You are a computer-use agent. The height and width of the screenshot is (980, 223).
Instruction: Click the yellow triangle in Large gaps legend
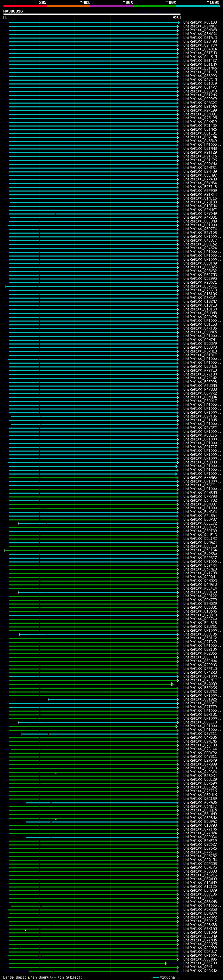[28, 977]
